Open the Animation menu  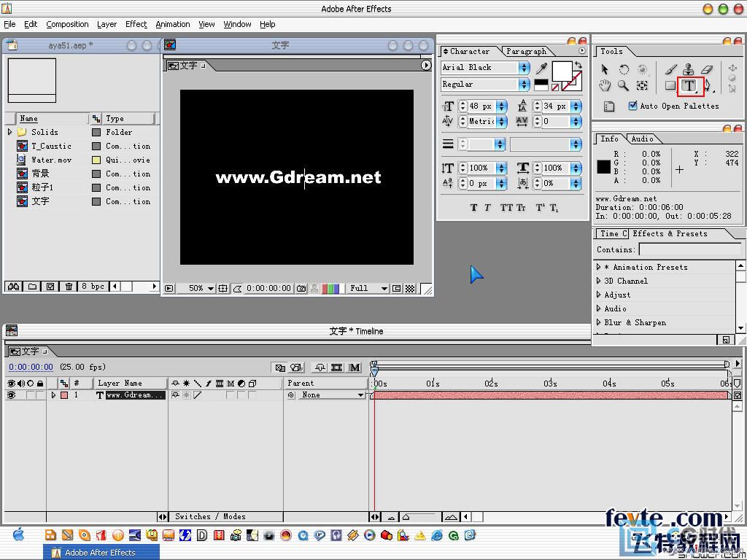click(172, 24)
